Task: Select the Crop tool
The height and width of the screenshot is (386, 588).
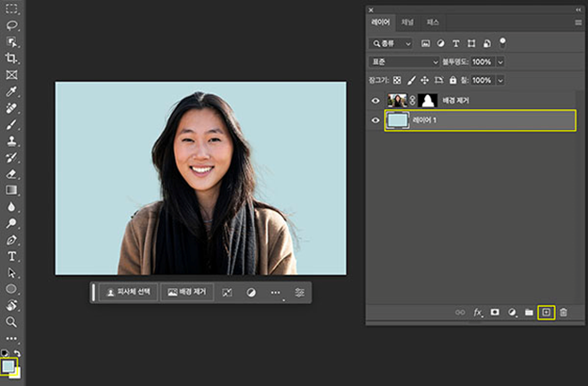Action: [x=11, y=58]
